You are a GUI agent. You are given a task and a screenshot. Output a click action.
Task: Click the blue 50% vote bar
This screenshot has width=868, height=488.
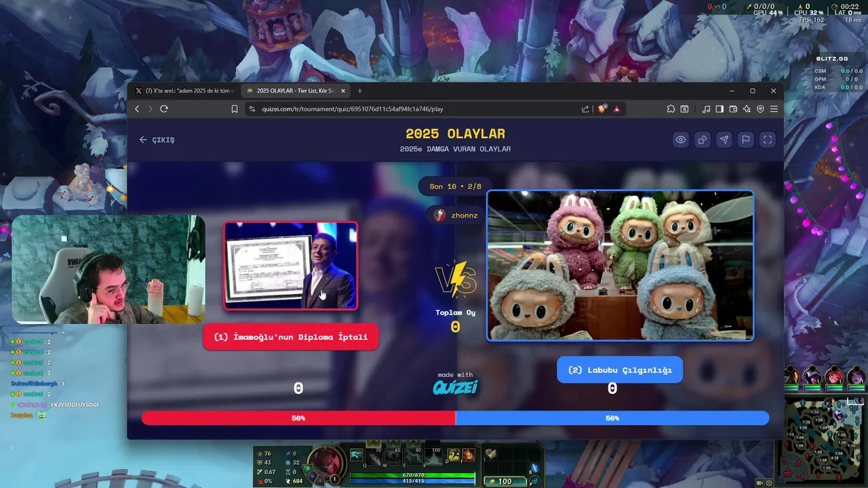[x=612, y=418]
